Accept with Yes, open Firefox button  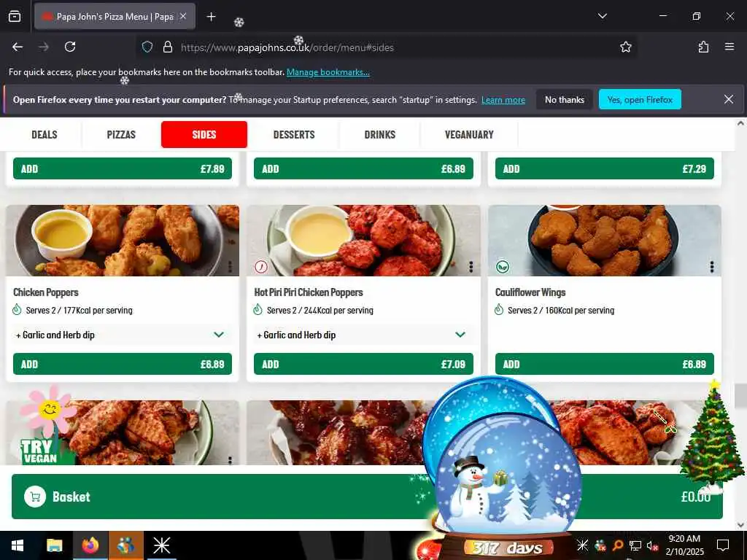click(640, 99)
